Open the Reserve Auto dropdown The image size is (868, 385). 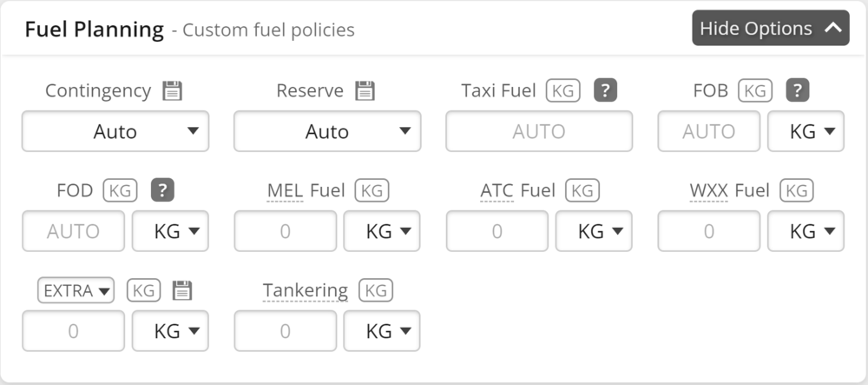327,131
